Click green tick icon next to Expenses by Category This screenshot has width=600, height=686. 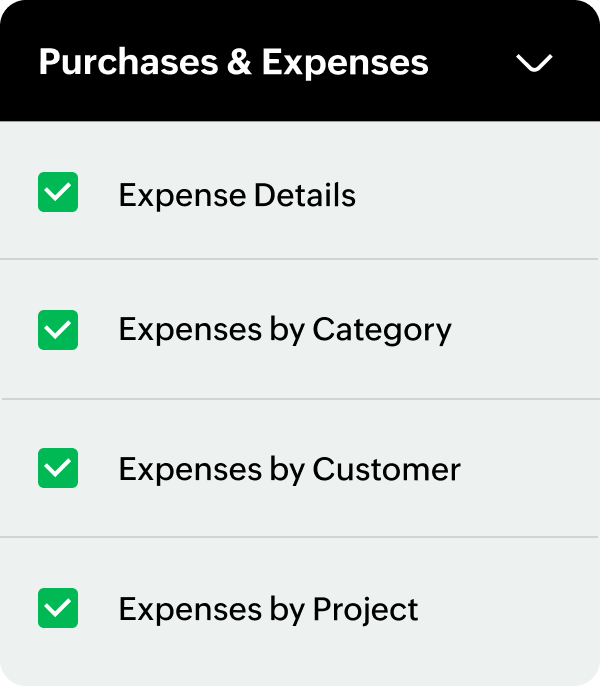[58, 330]
